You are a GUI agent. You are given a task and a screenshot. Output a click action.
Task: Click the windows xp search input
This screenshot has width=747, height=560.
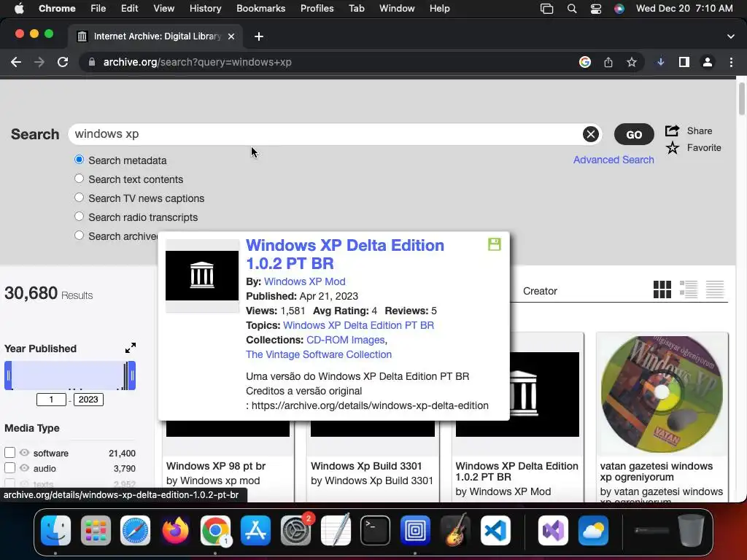click(326, 134)
